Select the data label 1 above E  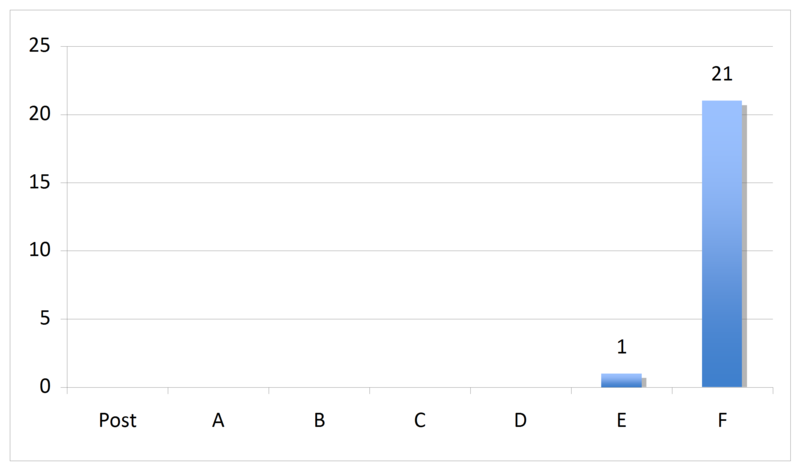(x=621, y=348)
